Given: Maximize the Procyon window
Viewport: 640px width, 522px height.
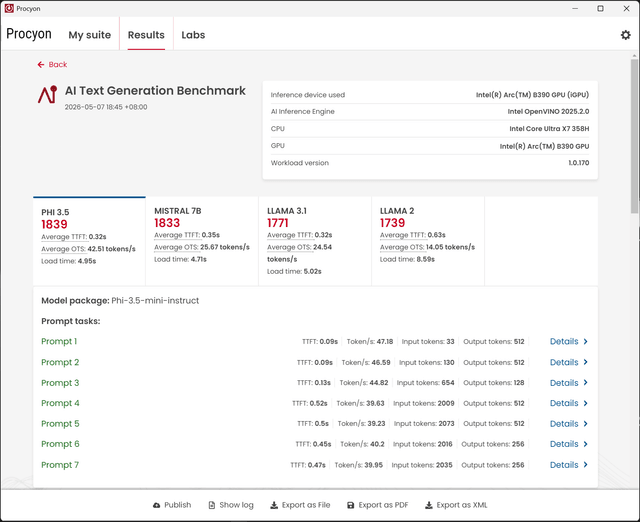Looking at the screenshot, I should coord(600,8).
